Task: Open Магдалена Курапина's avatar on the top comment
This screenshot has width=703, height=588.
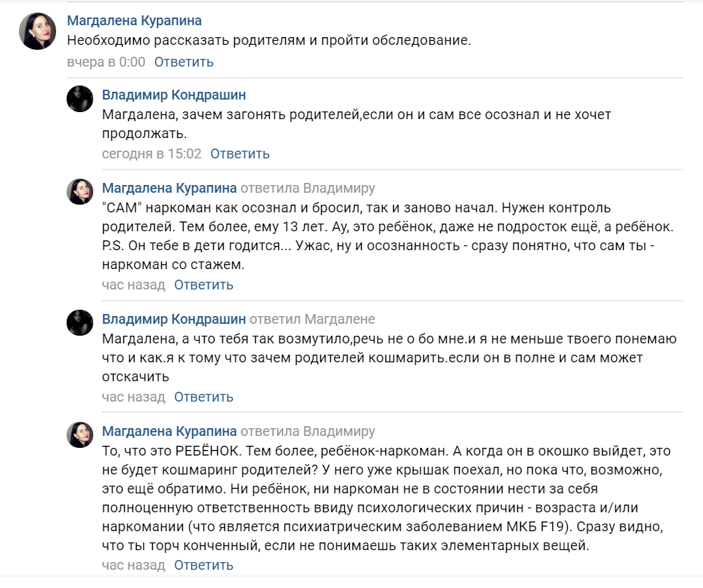Action: click(37, 32)
